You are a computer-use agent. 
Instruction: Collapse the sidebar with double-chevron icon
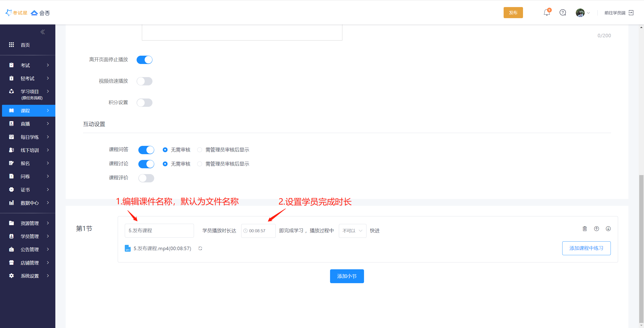[43, 32]
